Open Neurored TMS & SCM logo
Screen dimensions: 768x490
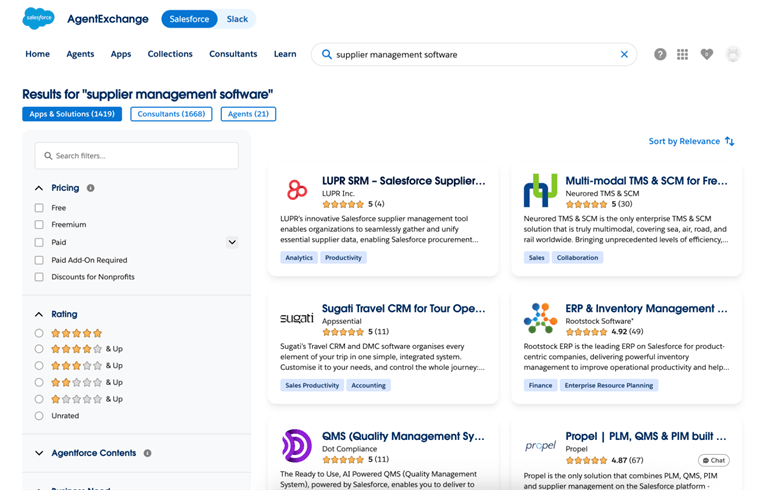point(540,190)
